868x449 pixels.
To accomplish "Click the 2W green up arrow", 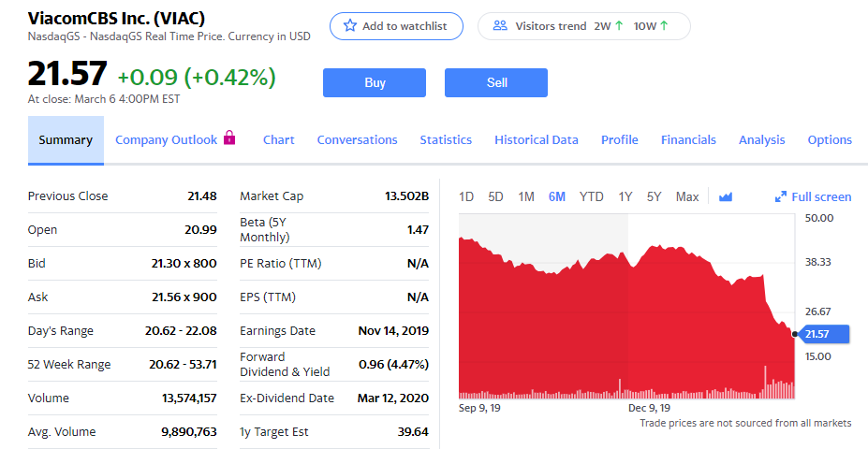I will (x=619, y=25).
